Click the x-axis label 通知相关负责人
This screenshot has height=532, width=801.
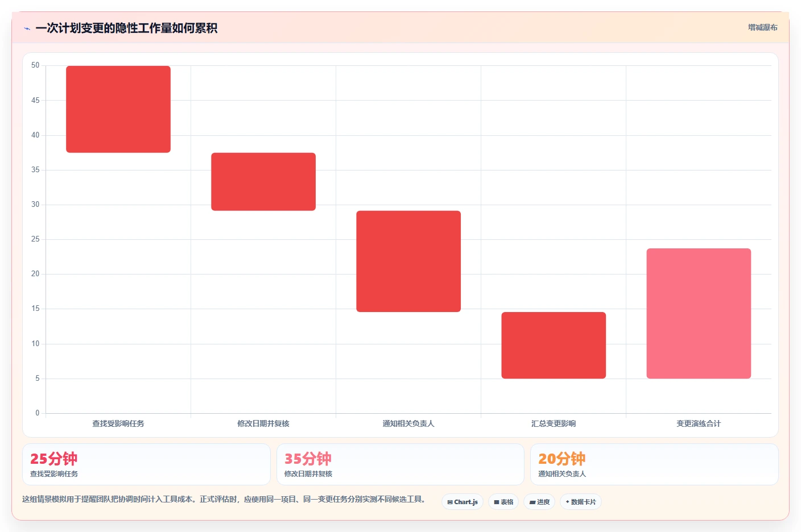coord(408,423)
